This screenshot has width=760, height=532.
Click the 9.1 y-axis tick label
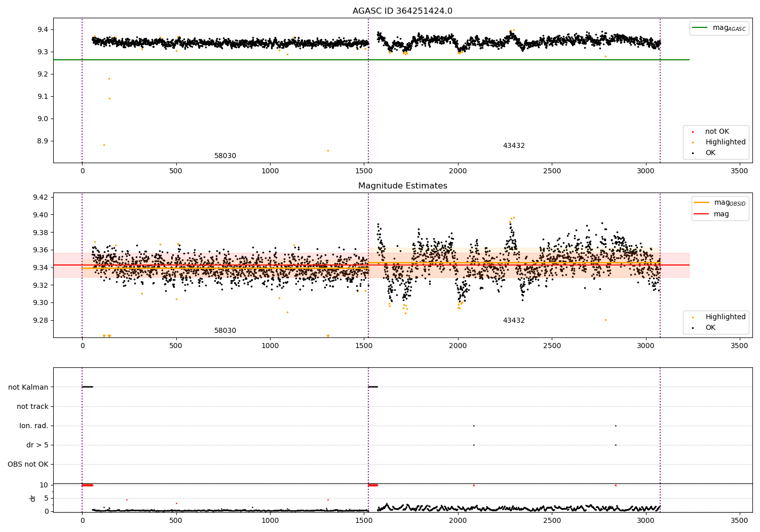(x=43, y=96)
